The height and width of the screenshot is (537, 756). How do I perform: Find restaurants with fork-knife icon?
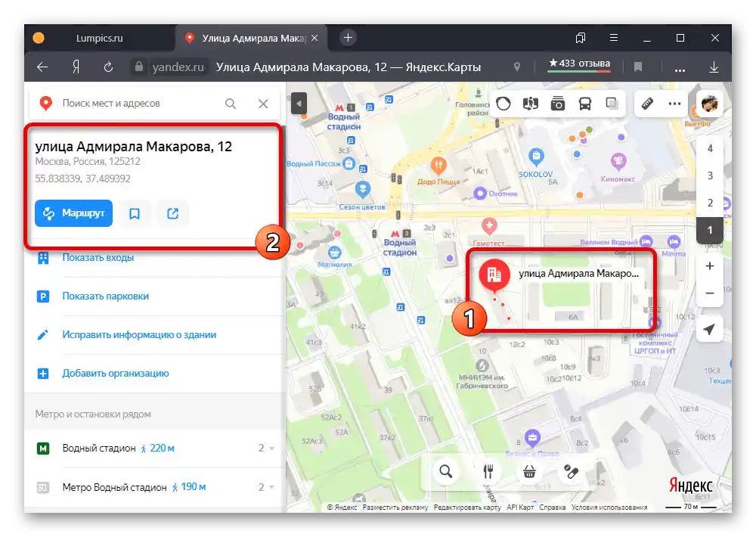tap(488, 471)
